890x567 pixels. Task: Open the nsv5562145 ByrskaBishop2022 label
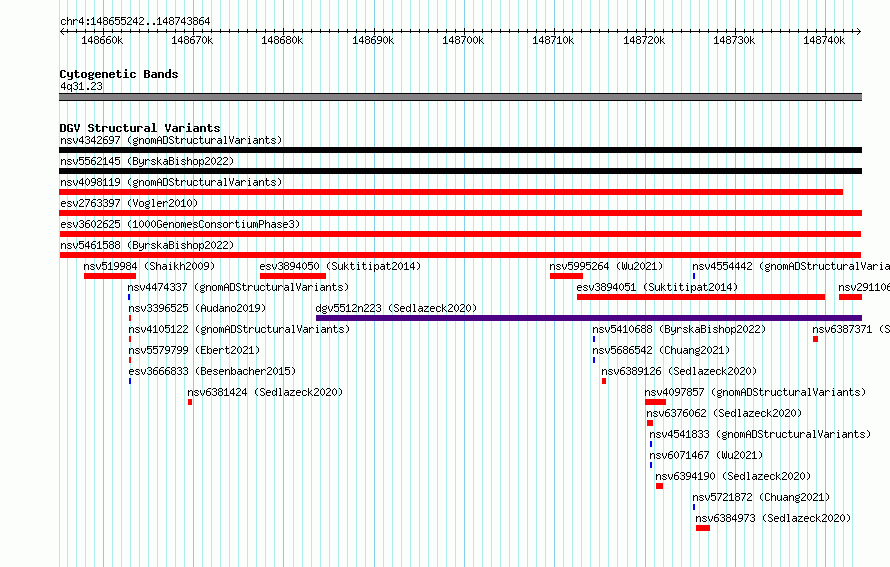click(147, 161)
